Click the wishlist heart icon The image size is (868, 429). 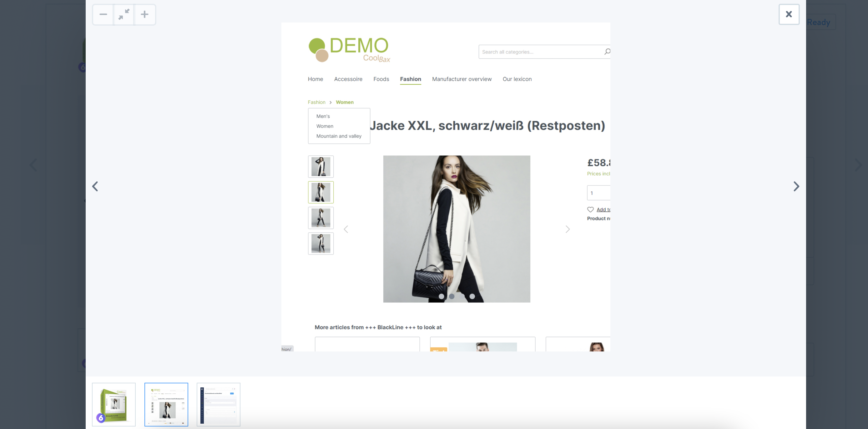[590, 209]
